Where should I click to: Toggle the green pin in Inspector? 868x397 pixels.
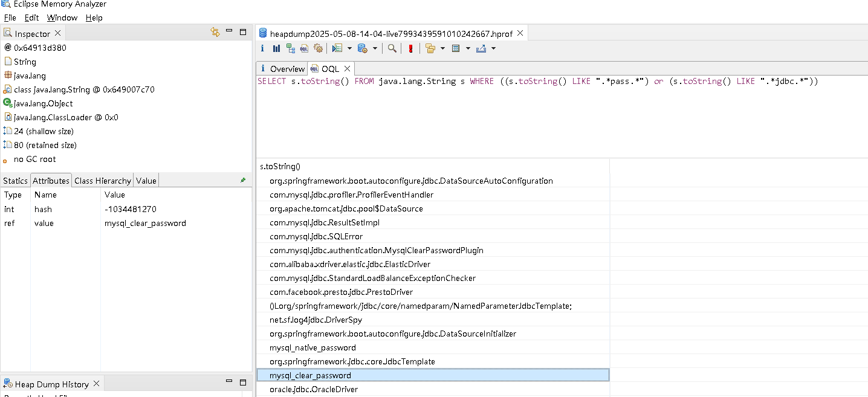click(x=243, y=180)
